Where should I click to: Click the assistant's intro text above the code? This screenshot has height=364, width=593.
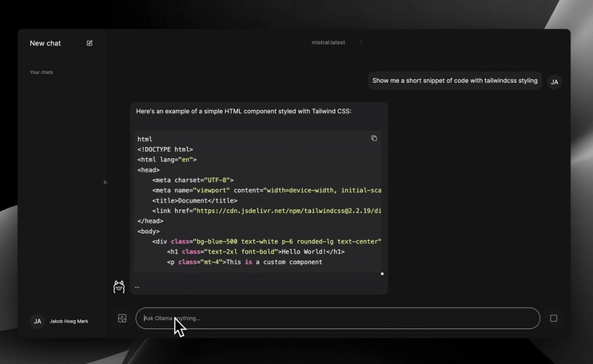pyautogui.click(x=243, y=111)
